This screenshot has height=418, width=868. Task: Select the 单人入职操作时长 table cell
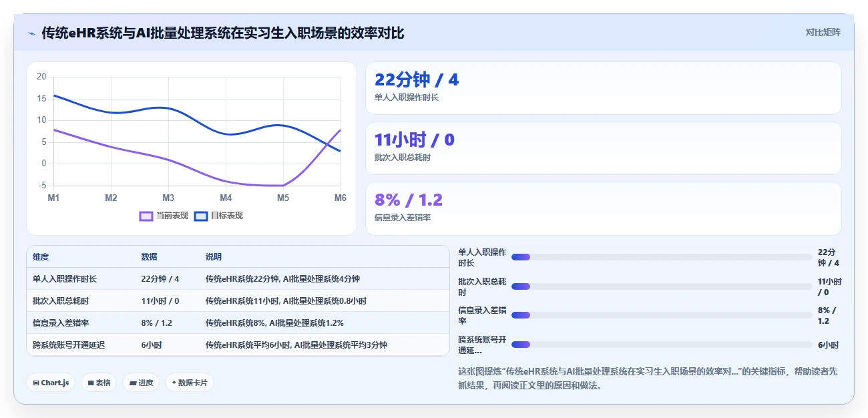(65, 278)
